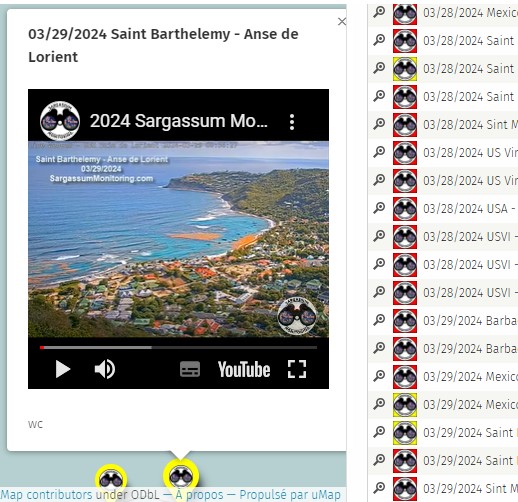Mute the video with the speaker icon

(x=105, y=369)
